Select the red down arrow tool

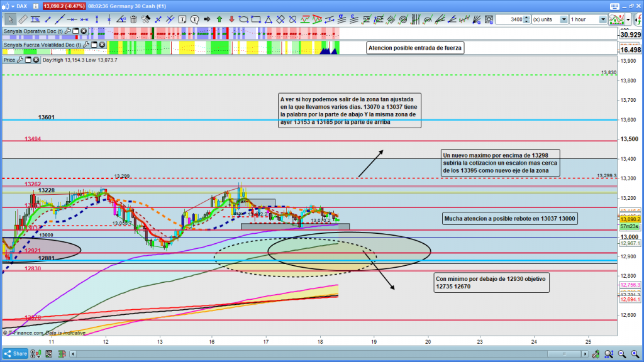tap(231, 19)
